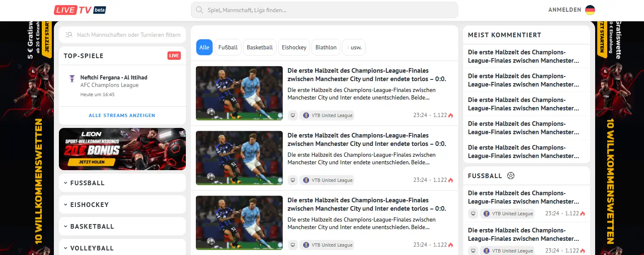Click the TV icon in the third center article
Image resolution: width=644 pixels, height=255 pixels.
click(x=293, y=245)
